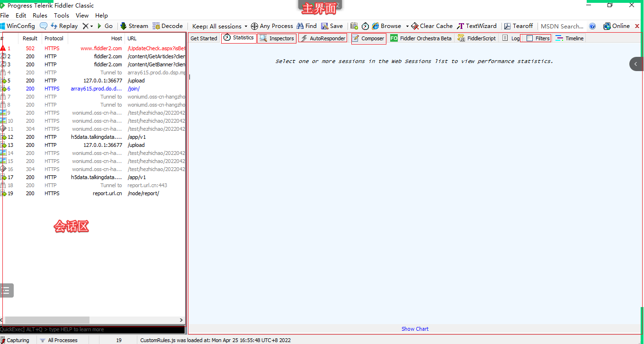This screenshot has height=344, width=644.
Task: Sort sessions by Protocol column header
Action: [54, 38]
